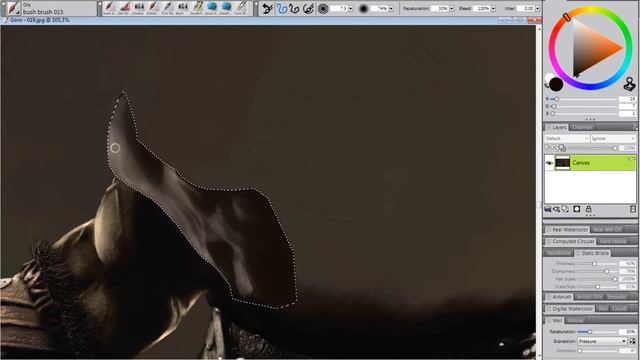Click the Well Resaturation value field
Screen dimensions: 640x360
(628, 332)
